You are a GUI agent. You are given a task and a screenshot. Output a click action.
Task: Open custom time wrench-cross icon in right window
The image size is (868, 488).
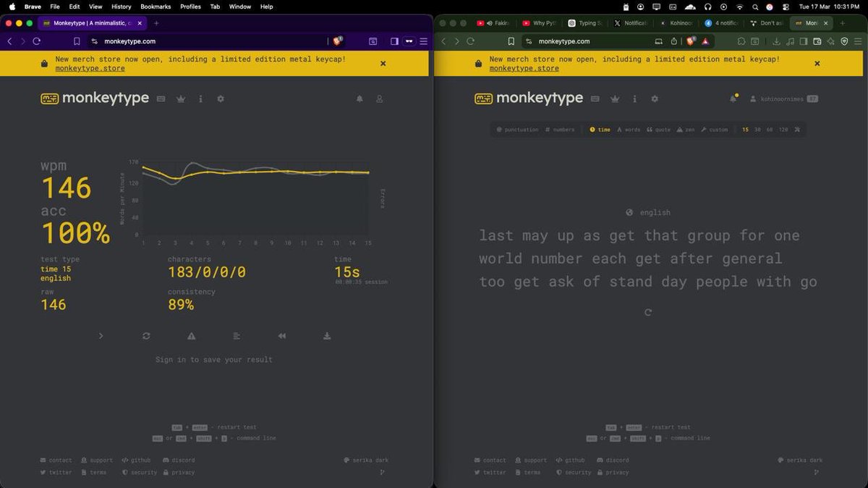[x=797, y=130]
